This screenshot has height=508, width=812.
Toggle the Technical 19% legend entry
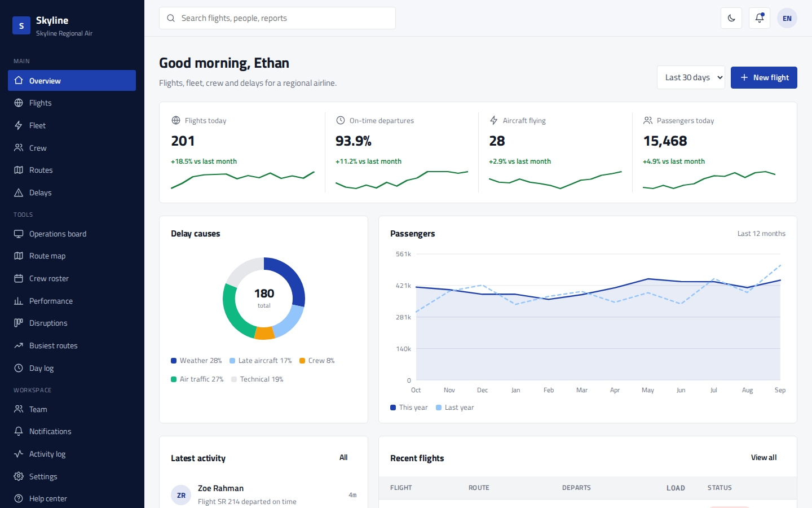[257, 379]
